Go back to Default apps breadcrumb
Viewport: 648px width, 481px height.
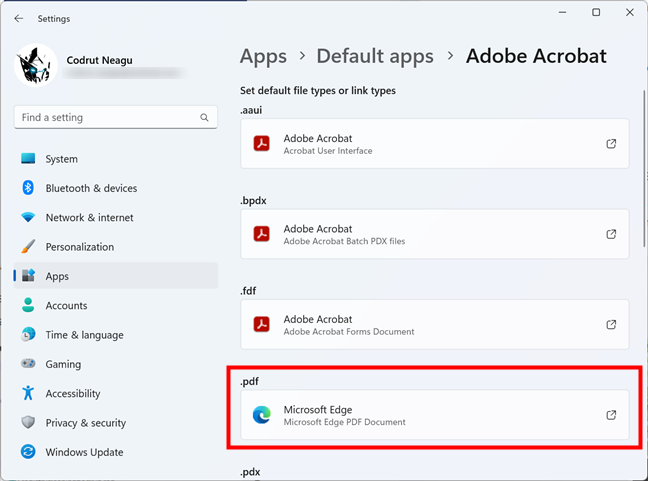(375, 57)
